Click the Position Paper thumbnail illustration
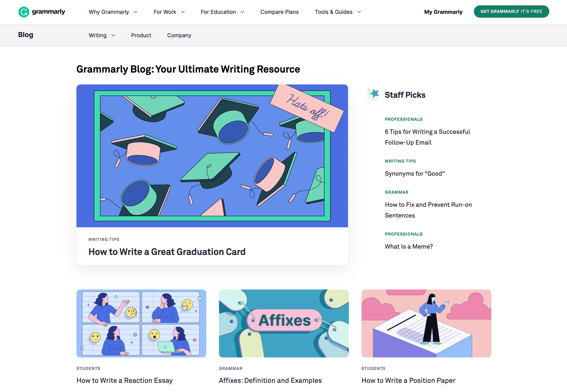The width and height of the screenshot is (567, 392). coord(426,323)
